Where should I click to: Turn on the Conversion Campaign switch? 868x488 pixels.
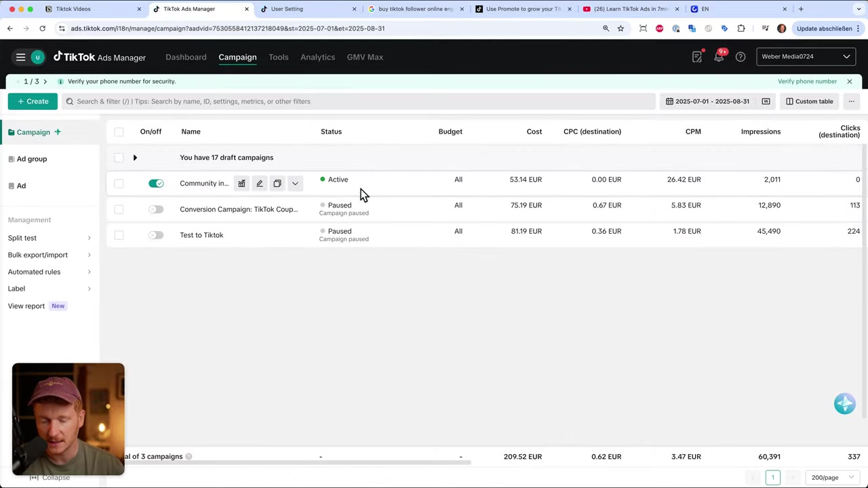click(156, 209)
